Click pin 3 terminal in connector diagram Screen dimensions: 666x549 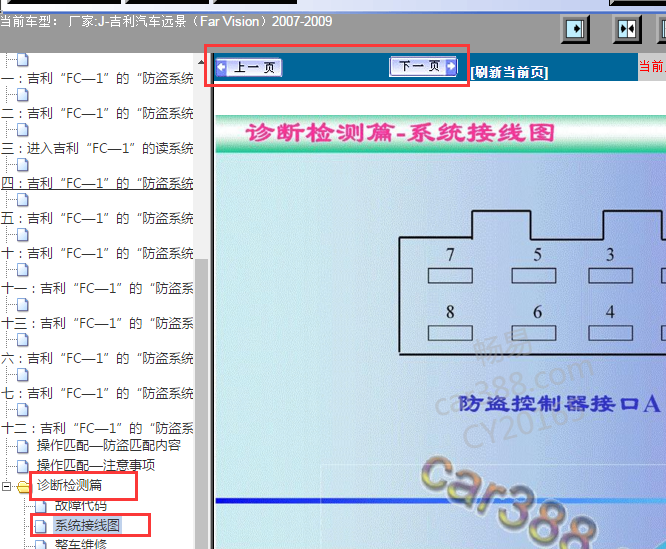(x=611, y=276)
